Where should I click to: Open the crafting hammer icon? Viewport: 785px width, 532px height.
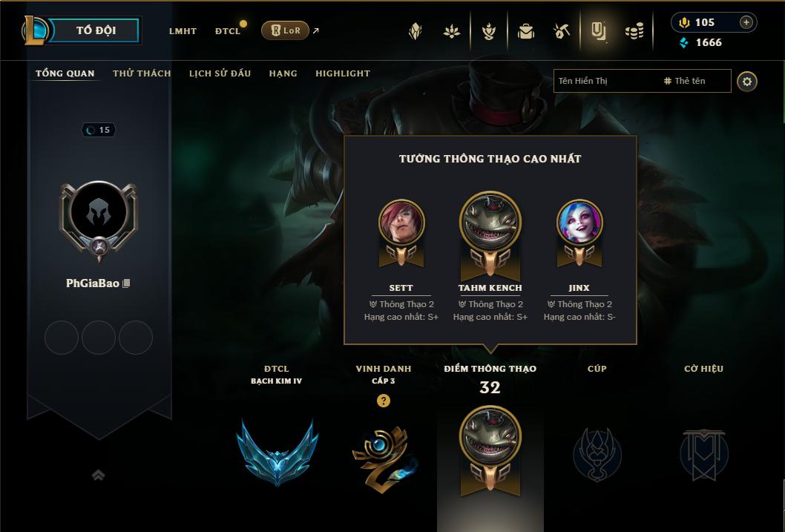tap(561, 31)
